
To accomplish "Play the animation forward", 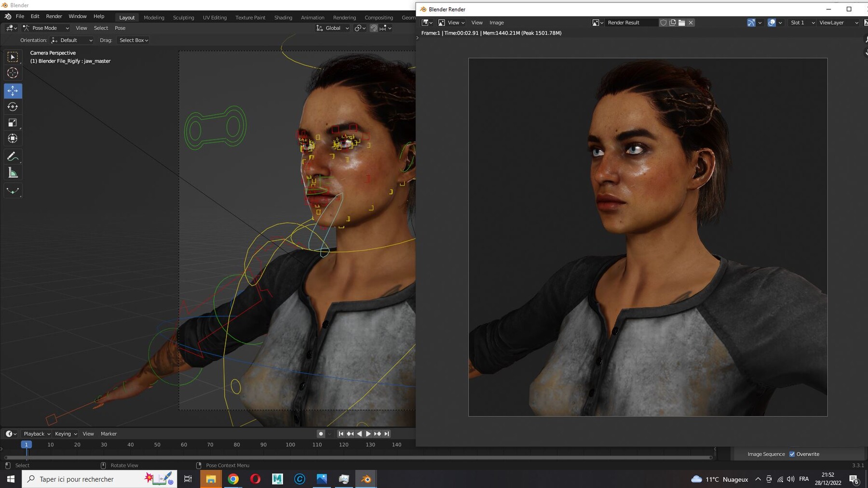I will 368,434.
